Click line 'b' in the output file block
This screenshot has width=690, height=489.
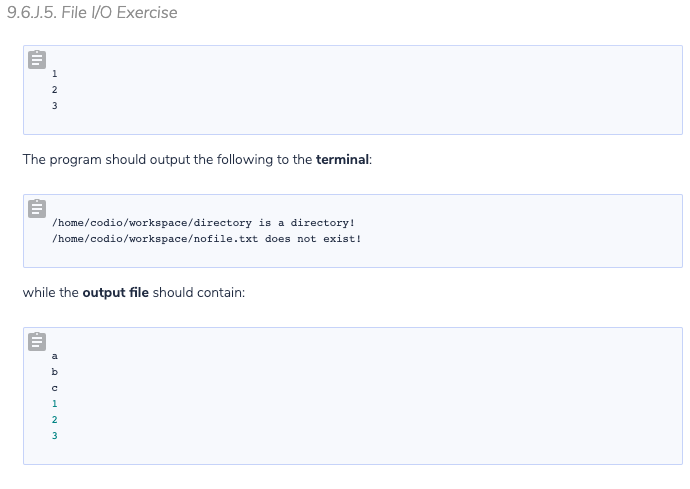click(55, 372)
